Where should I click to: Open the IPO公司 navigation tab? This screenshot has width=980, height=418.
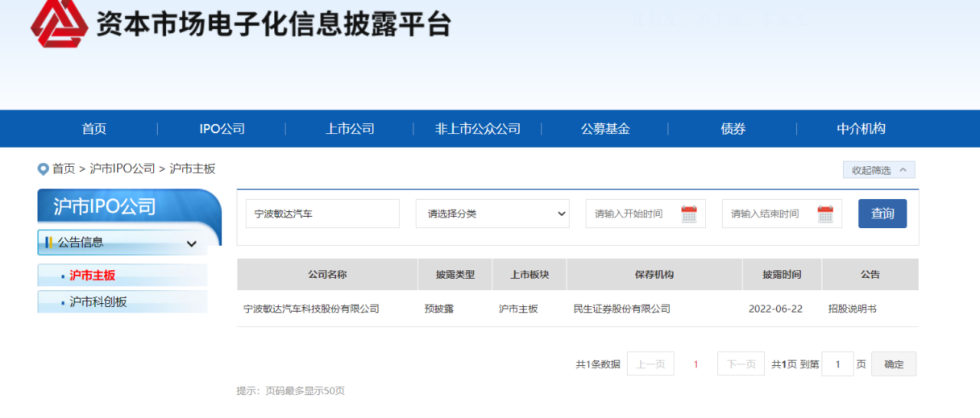[222, 129]
